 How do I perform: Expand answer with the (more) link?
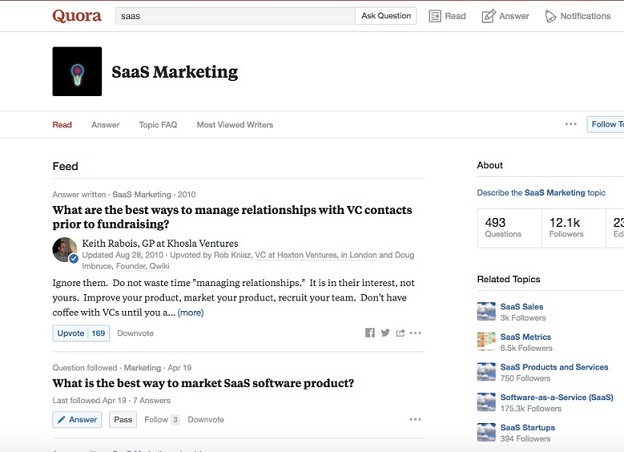[x=191, y=313]
